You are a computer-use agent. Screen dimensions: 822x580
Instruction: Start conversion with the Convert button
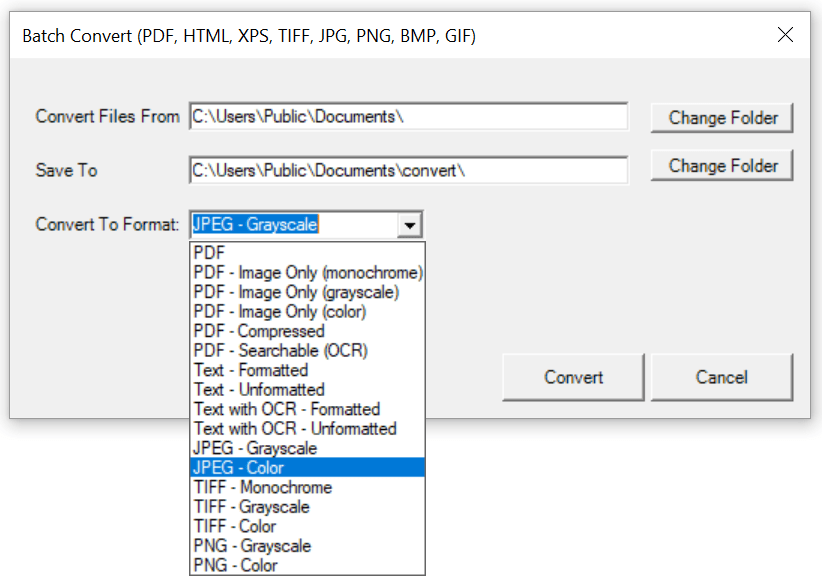tap(572, 377)
